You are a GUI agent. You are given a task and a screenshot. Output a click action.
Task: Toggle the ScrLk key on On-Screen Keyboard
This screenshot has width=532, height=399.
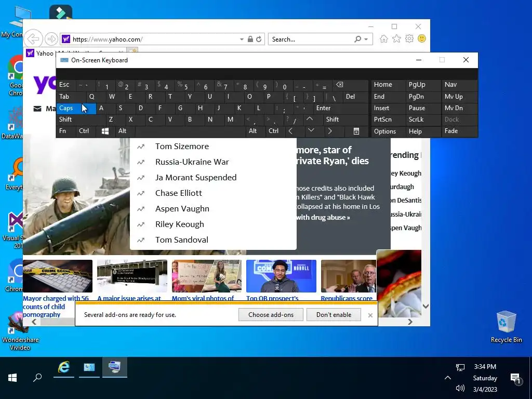423,119
